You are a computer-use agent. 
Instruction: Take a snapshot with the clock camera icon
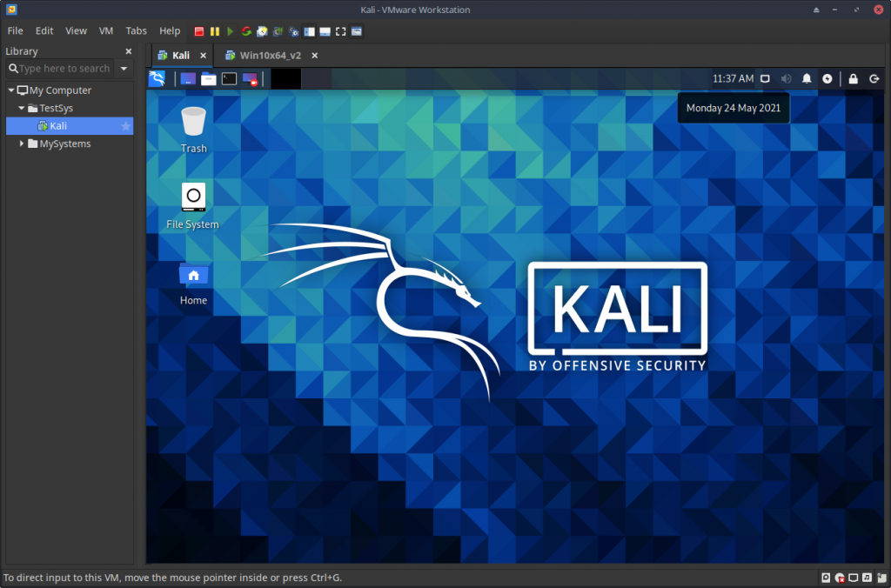262,31
